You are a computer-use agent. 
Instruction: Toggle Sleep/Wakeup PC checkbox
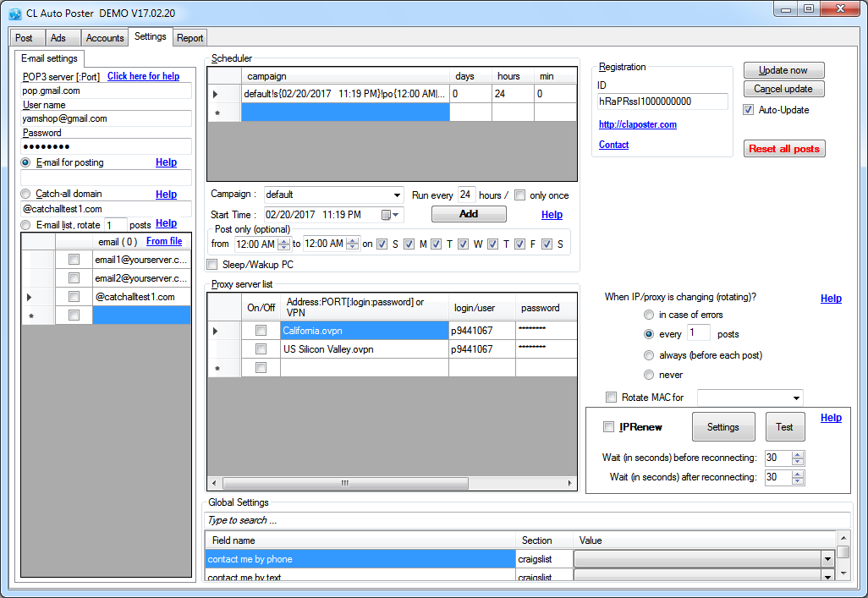212,265
